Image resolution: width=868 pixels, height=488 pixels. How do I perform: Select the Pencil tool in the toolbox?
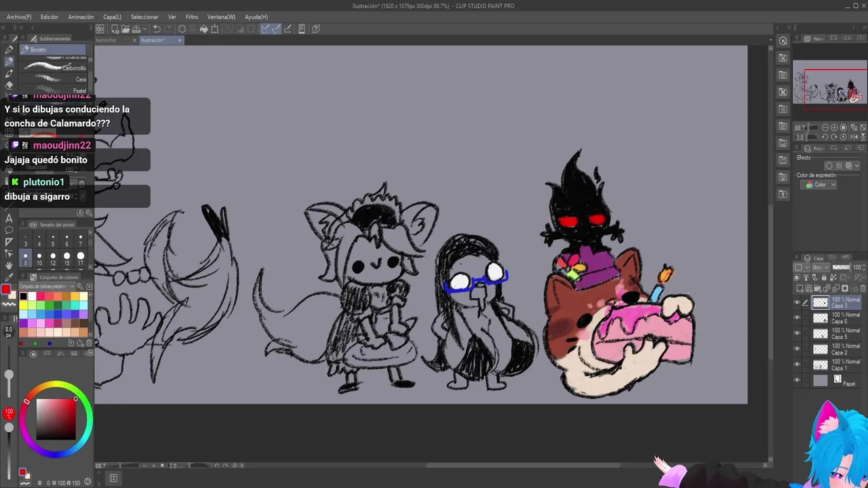coord(9,61)
